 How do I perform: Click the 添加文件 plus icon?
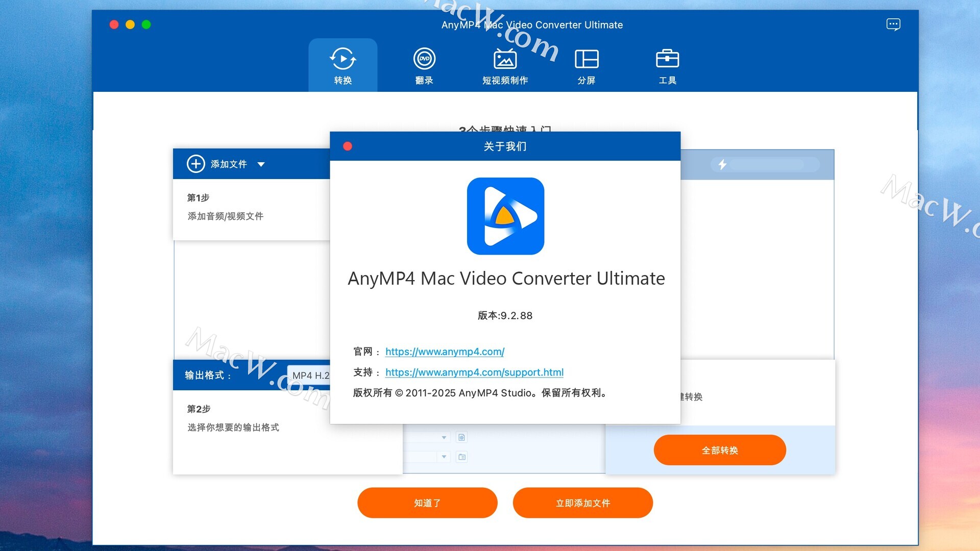tap(195, 164)
